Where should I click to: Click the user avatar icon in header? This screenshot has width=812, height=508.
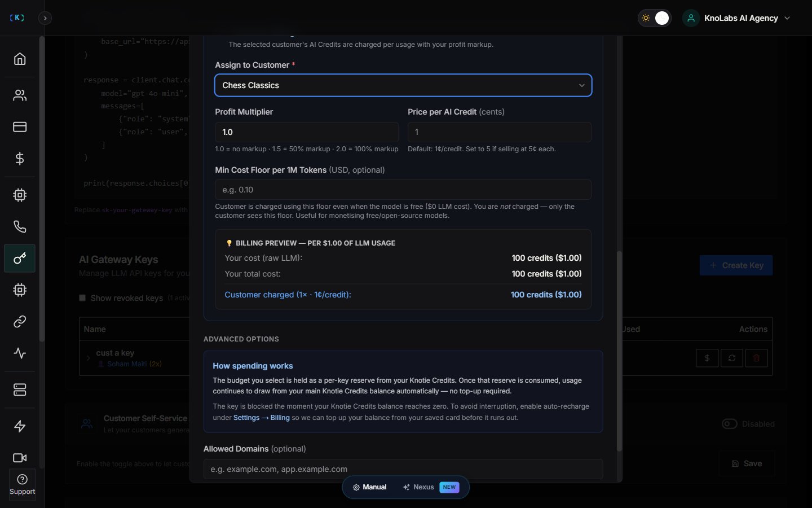pos(691,18)
